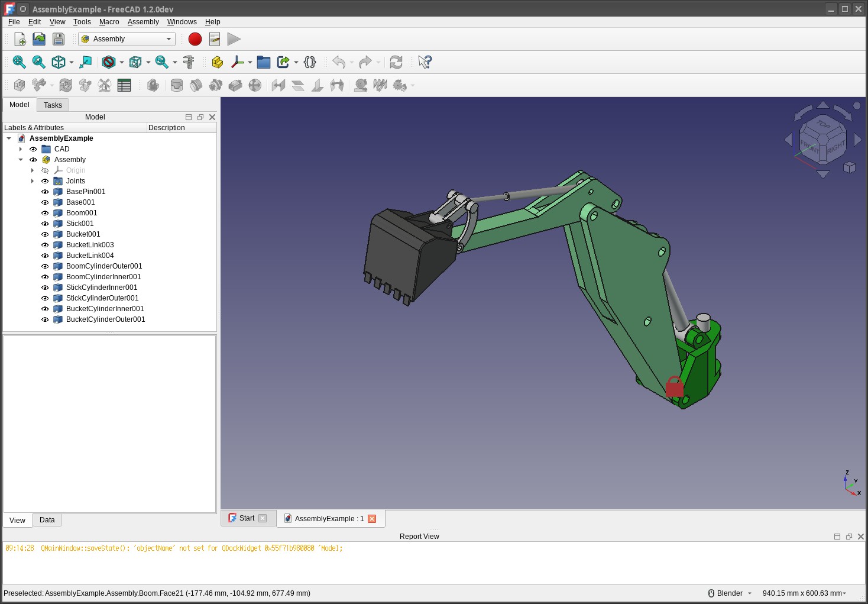
Task: Select StickCylinderOuter001 in the model tree
Action: click(x=102, y=298)
